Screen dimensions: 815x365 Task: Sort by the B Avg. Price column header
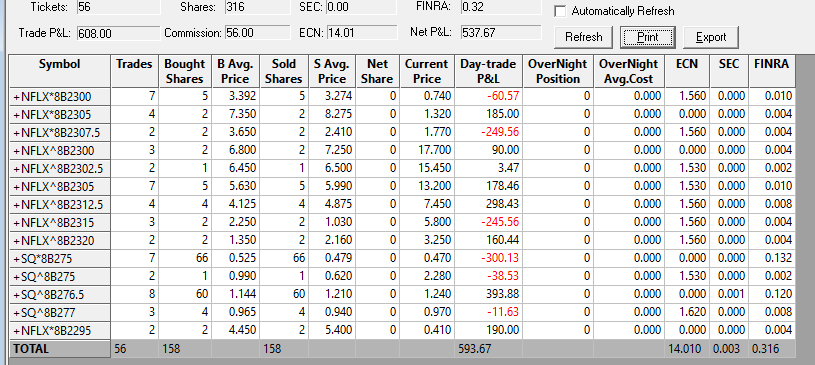[x=235, y=71]
